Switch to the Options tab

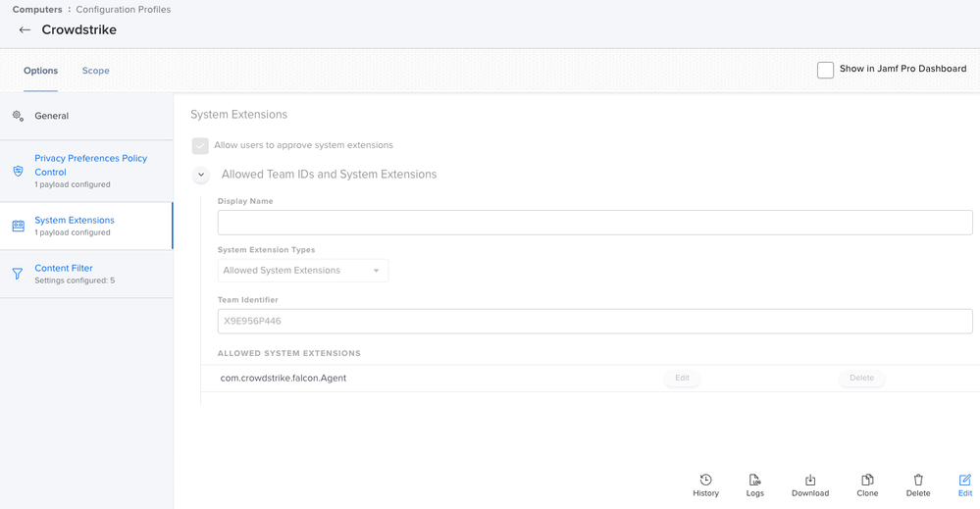coord(40,71)
